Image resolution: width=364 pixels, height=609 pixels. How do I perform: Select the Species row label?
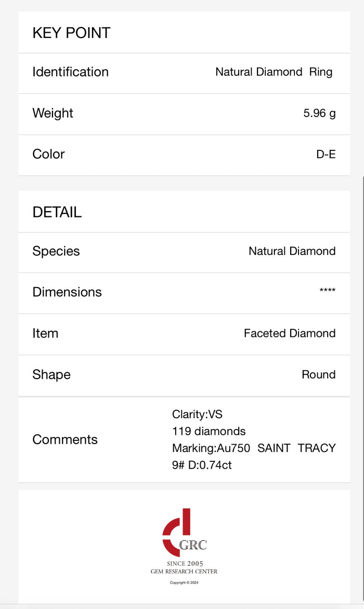tap(56, 251)
